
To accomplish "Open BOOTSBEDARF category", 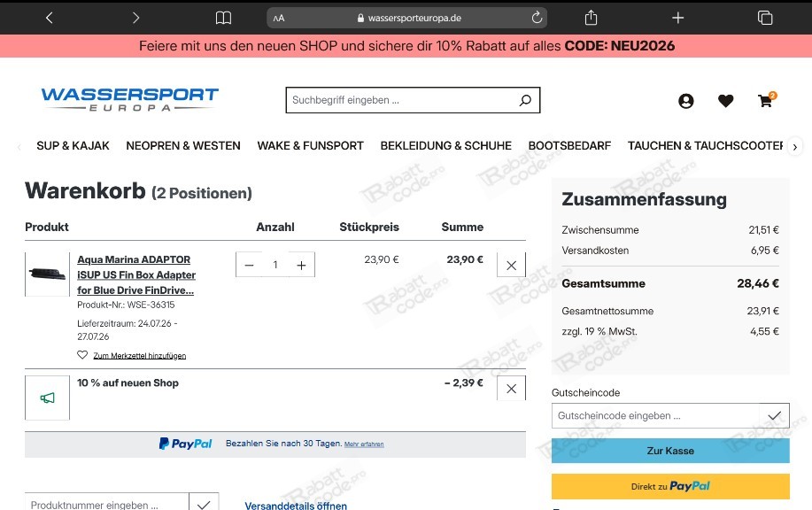I will click(569, 146).
